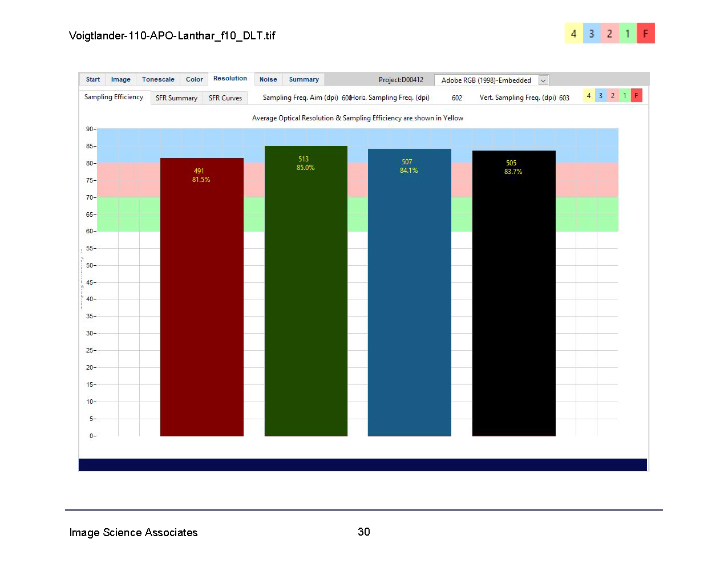This screenshot has width=728, height=563.
Task: Select the Color tab
Action: (x=194, y=80)
